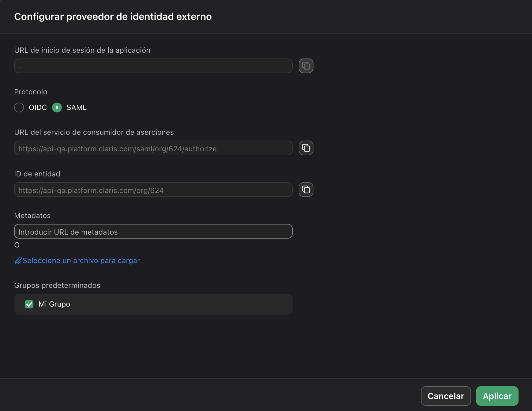Click the assertion consumer service URL box
532x411 pixels.
click(x=153, y=148)
